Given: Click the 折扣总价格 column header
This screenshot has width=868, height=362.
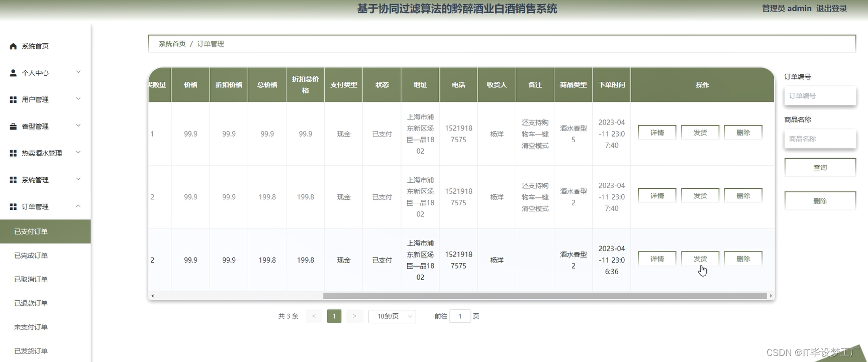Looking at the screenshot, I should [x=306, y=85].
